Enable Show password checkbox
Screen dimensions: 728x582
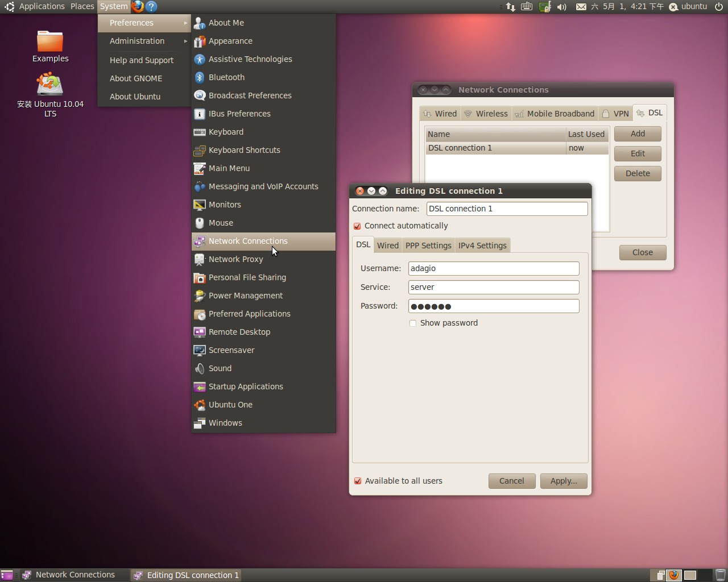tap(413, 323)
